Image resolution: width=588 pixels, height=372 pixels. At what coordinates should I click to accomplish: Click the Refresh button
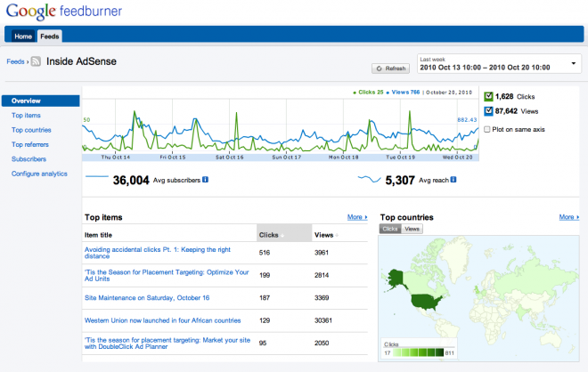pos(391,69)
